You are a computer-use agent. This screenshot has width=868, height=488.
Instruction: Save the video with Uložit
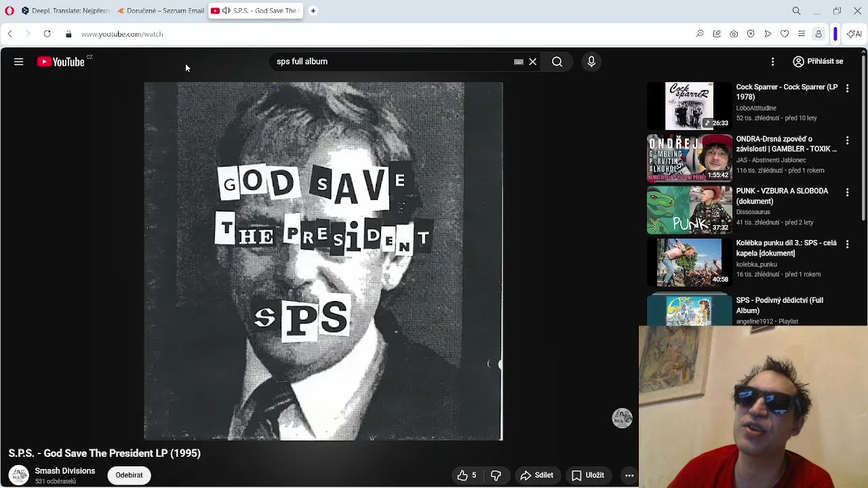pyautogui.click(x=588, y=475)
